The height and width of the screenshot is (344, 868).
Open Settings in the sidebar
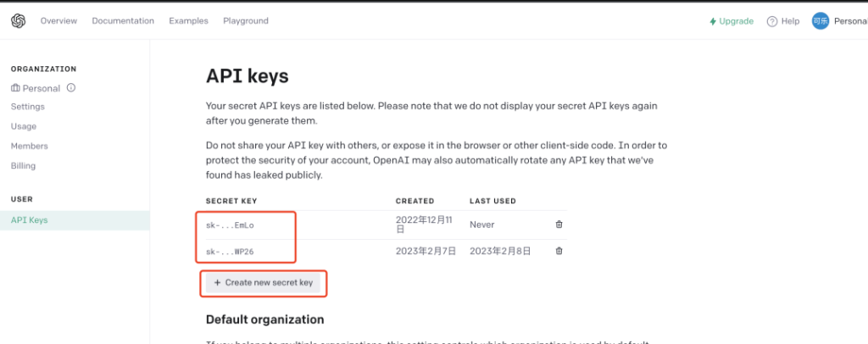[x=28, y=107]
